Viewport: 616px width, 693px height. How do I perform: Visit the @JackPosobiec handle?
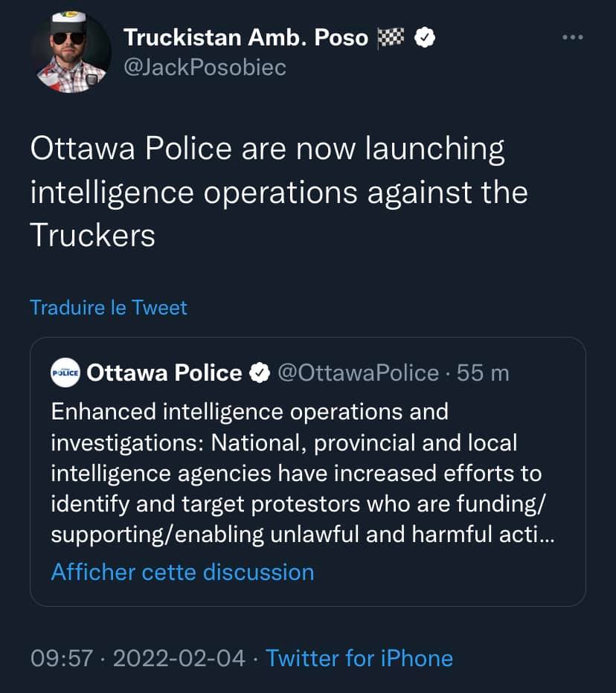[205, 68]
